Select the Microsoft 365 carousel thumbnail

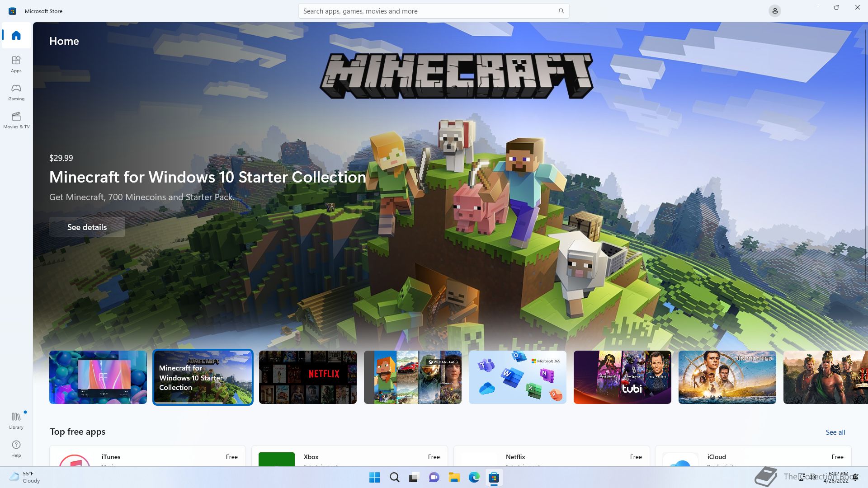518,377
